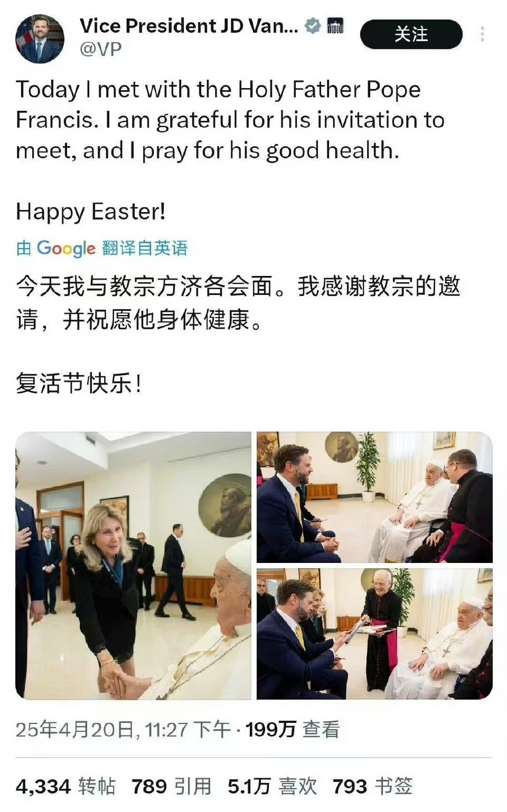Click the 25年4月20日 11:27 下午 timestamp
Screen dimensions: 507x812
123,730
